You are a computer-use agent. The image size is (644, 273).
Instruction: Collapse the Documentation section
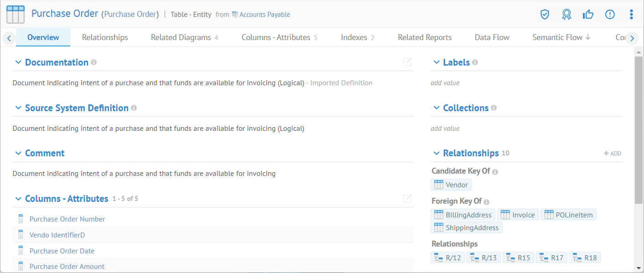(18, 62)
